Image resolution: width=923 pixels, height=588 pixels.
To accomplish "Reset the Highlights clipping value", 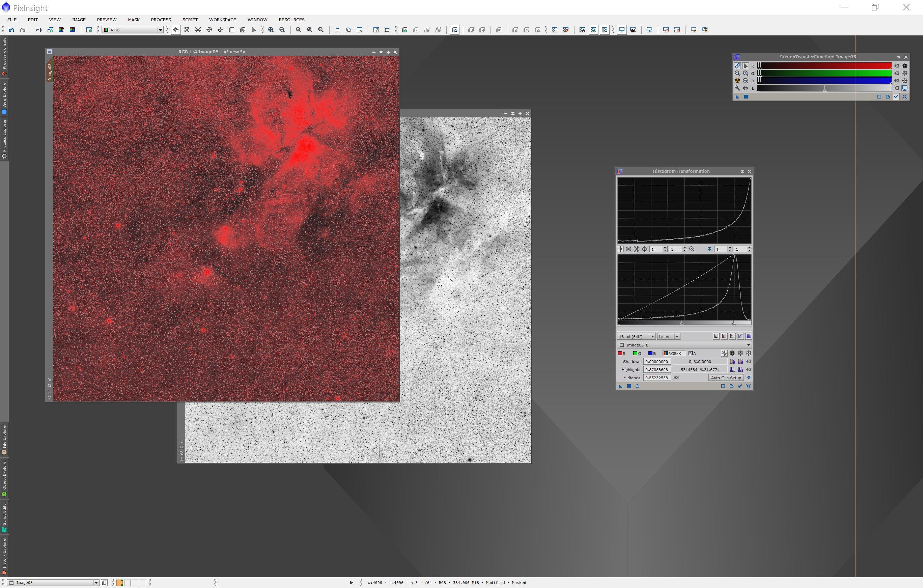I will tap(749, 370).
